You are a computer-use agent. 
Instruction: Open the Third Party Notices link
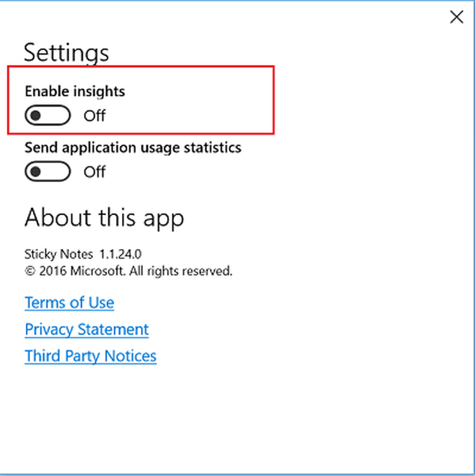(x=91, y=356)
